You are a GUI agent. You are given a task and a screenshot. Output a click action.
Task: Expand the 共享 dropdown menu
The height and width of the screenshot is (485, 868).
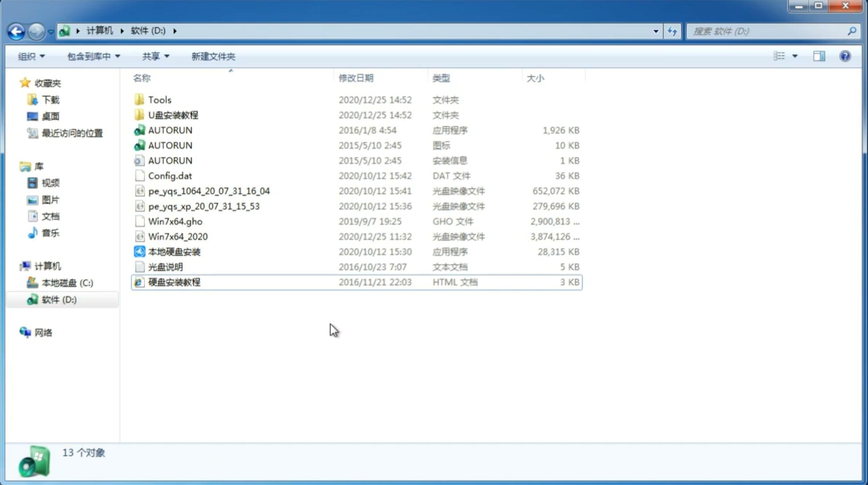(154, 56)
